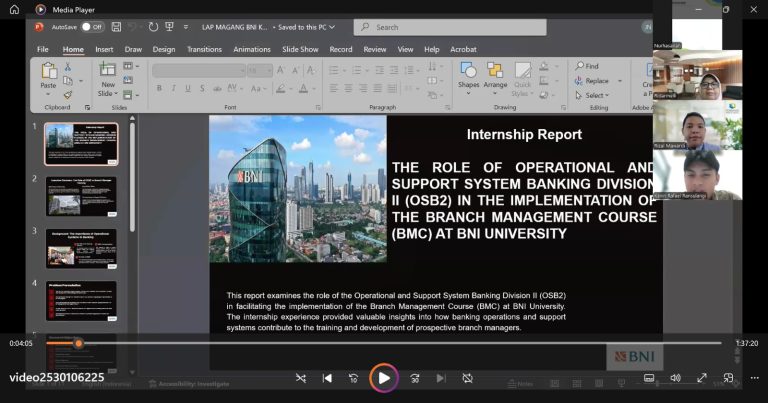Toggle Underline formatting
The width and height of the screenshot is (768, 403).
coord(188,88)
